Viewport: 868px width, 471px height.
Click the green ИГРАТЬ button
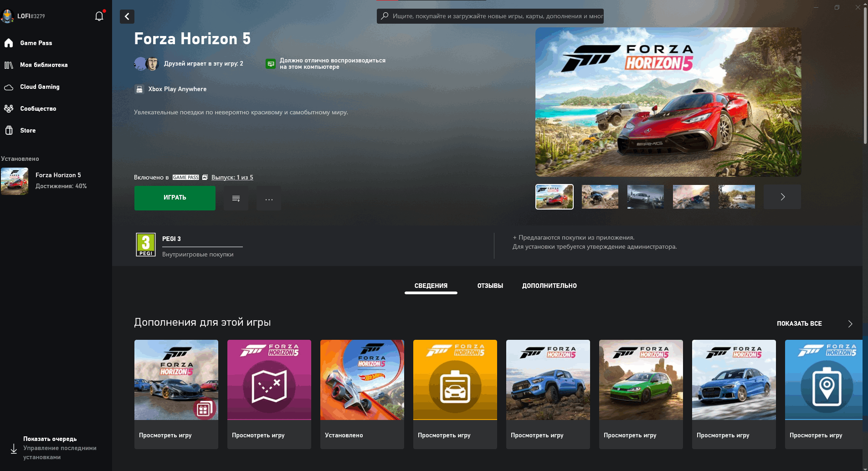click(x=175, y=198)
